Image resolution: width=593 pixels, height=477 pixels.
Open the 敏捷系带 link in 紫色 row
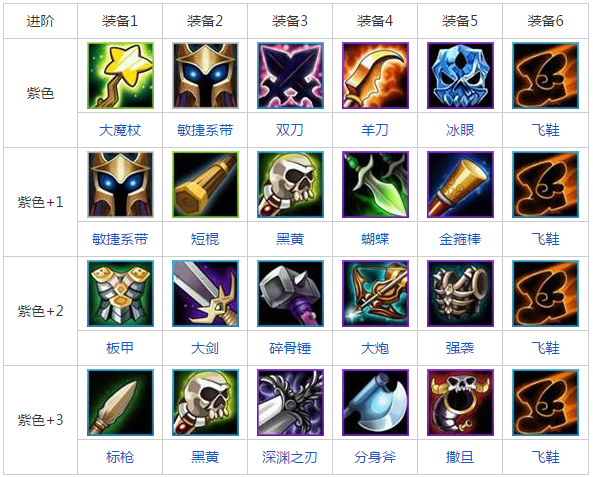[x=205, y=130]
